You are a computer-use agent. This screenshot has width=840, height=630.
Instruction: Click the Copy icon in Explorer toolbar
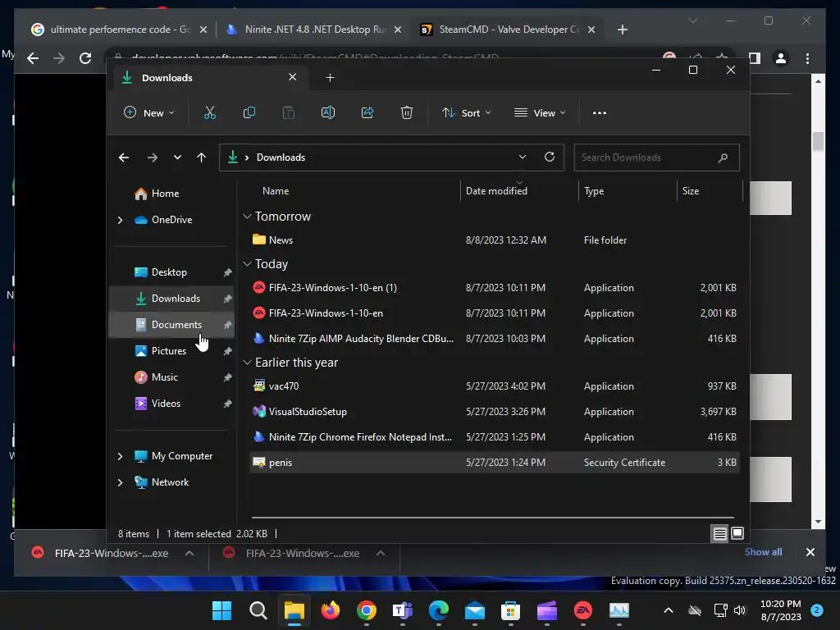coord(249,112)
